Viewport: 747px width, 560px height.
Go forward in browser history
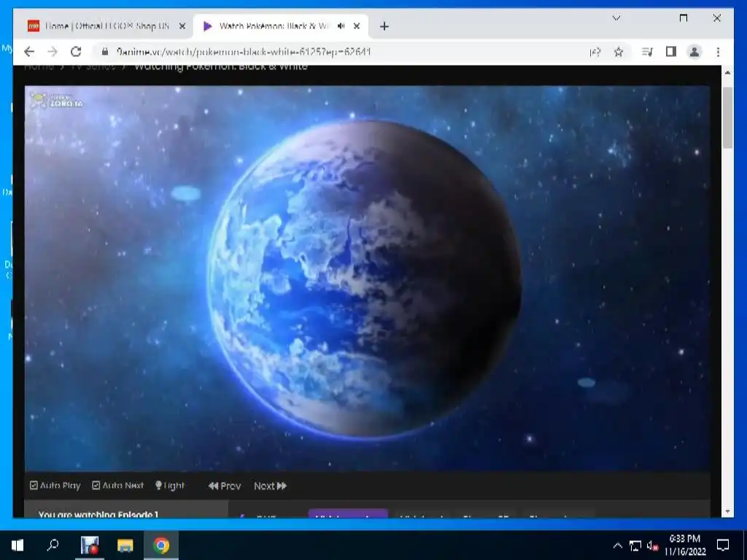coord(53,52)
